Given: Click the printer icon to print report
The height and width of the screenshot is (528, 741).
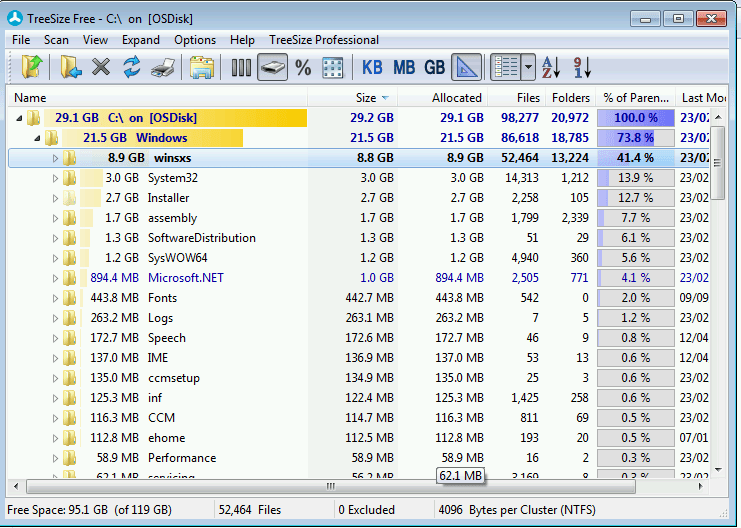Looking at the screenshot, I should (x=163, y=67).
